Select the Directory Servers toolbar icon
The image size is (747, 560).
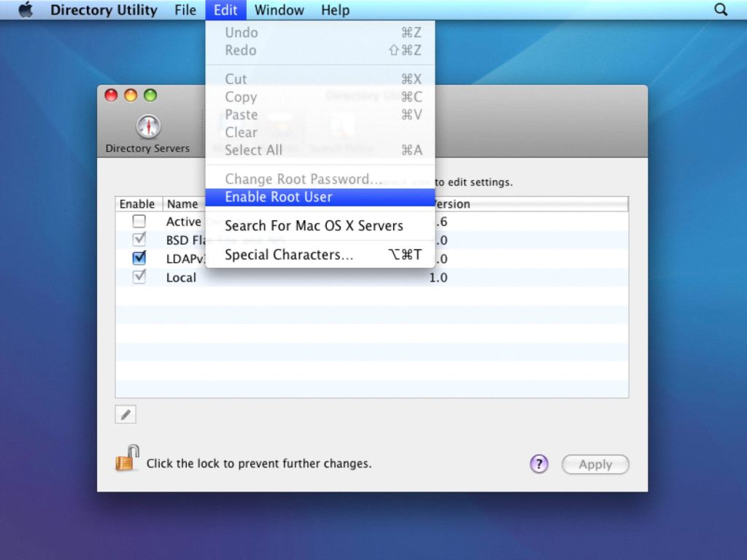[x=147, y=133]
